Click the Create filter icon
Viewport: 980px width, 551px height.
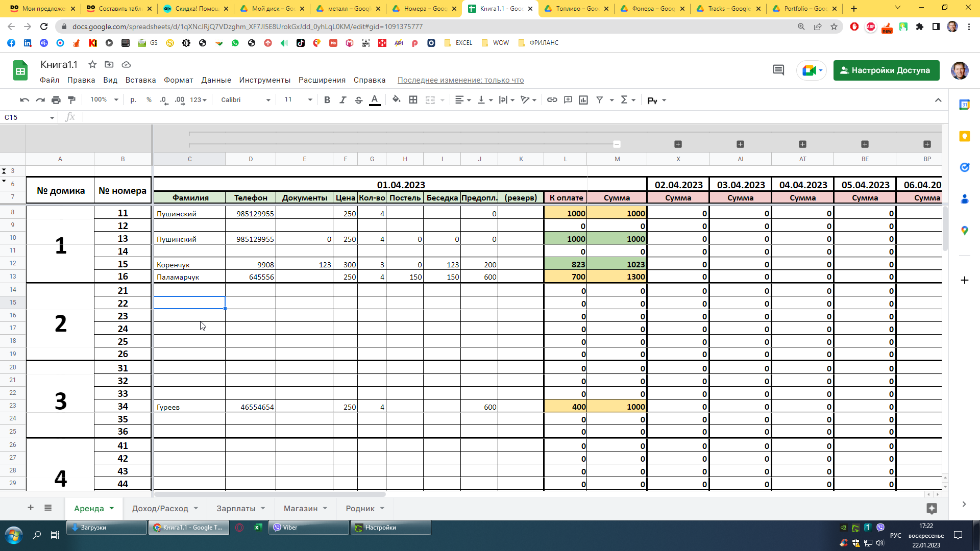(600, 100)
